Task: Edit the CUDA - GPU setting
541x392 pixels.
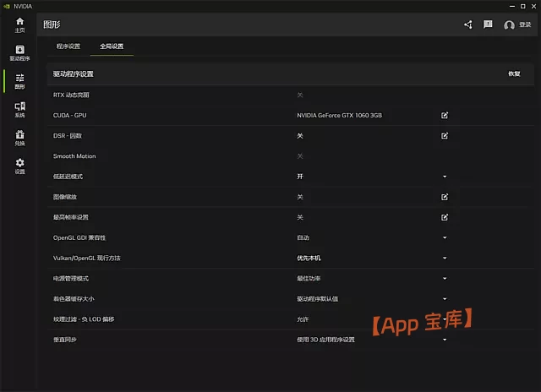Action: pyautogui.click(x=445, y=115)
